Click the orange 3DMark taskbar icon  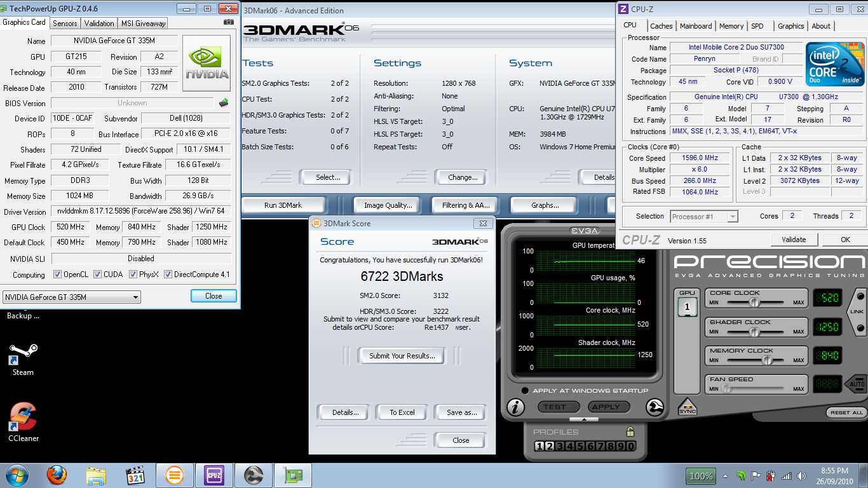[175, 475]
